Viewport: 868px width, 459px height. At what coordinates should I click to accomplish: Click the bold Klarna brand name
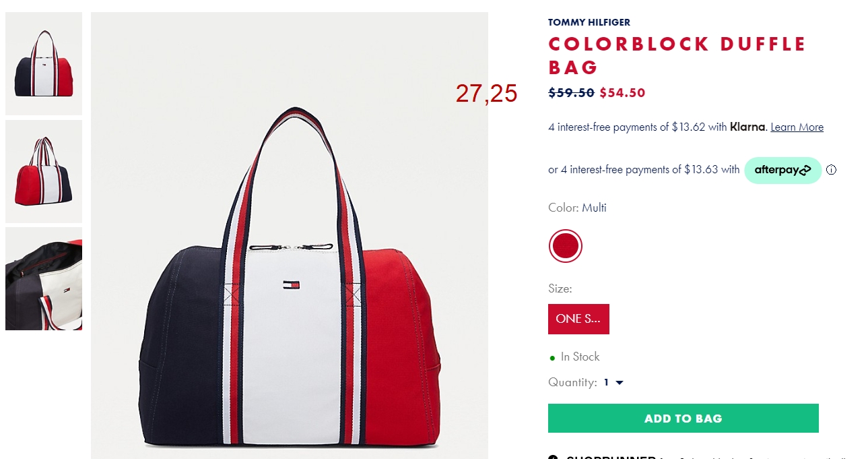tap(747, 127)
